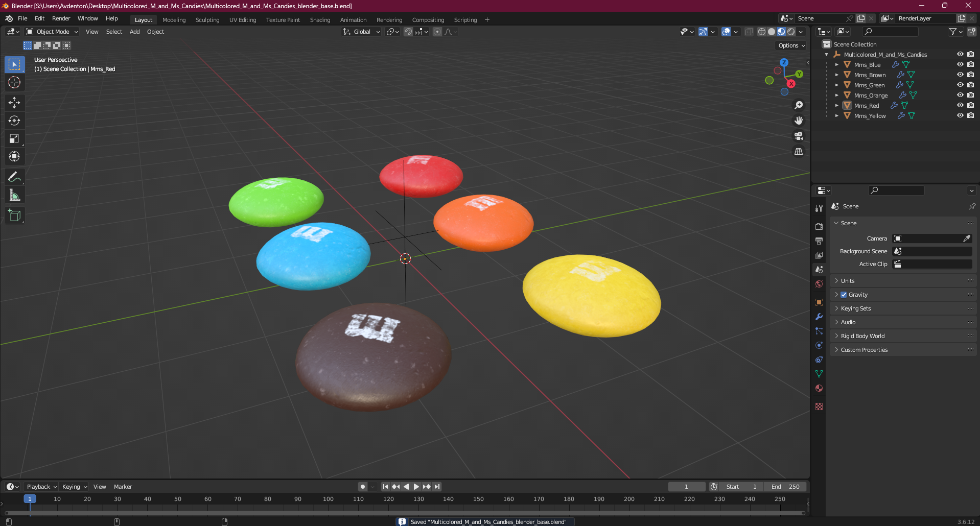
Task: Jump to the timeline end frame
Action: pyautogui.click(x=437, y=487)
